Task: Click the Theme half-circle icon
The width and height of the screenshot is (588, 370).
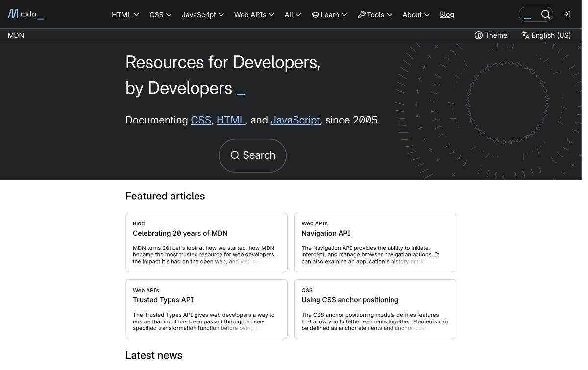Action: tap(479, 35)
